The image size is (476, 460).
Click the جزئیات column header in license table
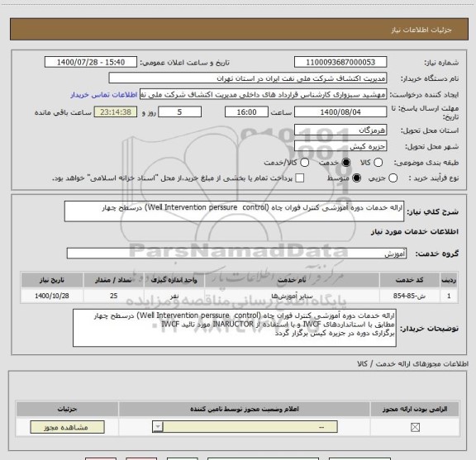tap(68, 410)
